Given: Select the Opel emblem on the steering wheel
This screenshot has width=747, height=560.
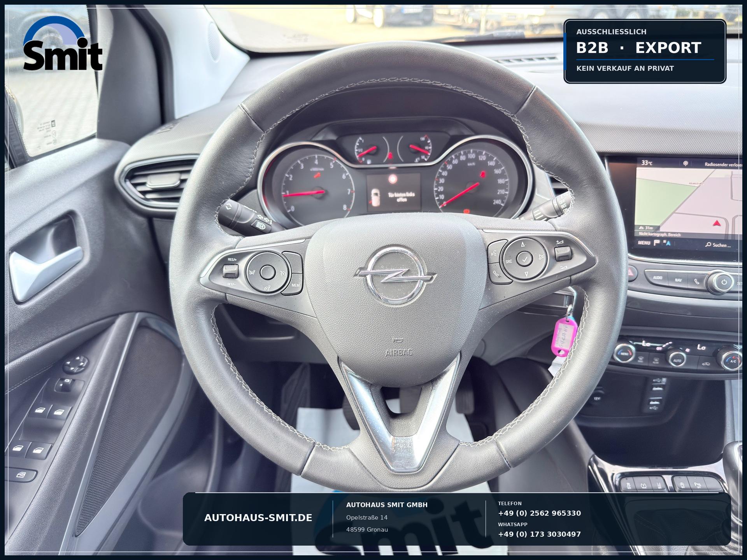Looking at the screenshot, I should click(395, 275).
